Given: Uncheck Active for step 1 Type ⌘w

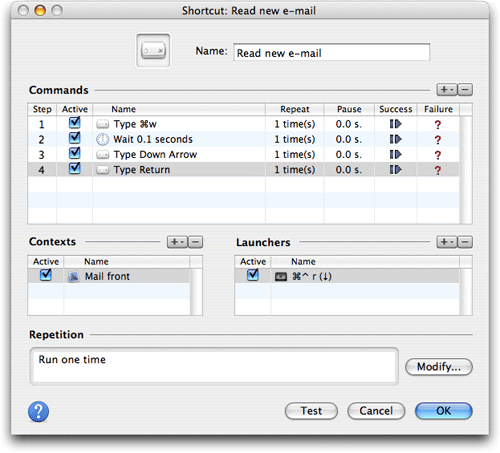Looking at the screenshot, I should [75, 123].
